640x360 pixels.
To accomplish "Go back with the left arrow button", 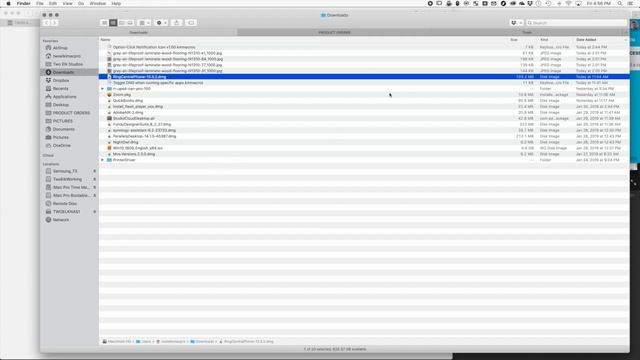I will coord(46,23).
